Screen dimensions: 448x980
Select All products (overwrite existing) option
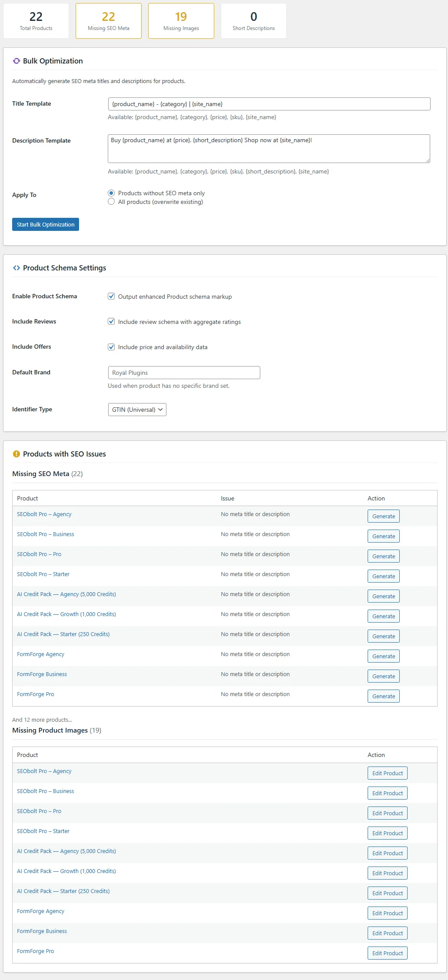(111, 202)
